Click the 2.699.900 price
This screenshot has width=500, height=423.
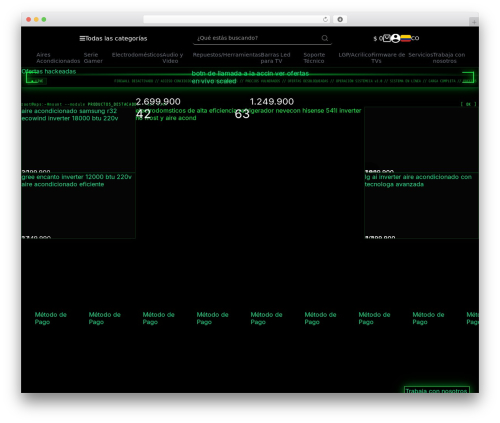[158, 102]
